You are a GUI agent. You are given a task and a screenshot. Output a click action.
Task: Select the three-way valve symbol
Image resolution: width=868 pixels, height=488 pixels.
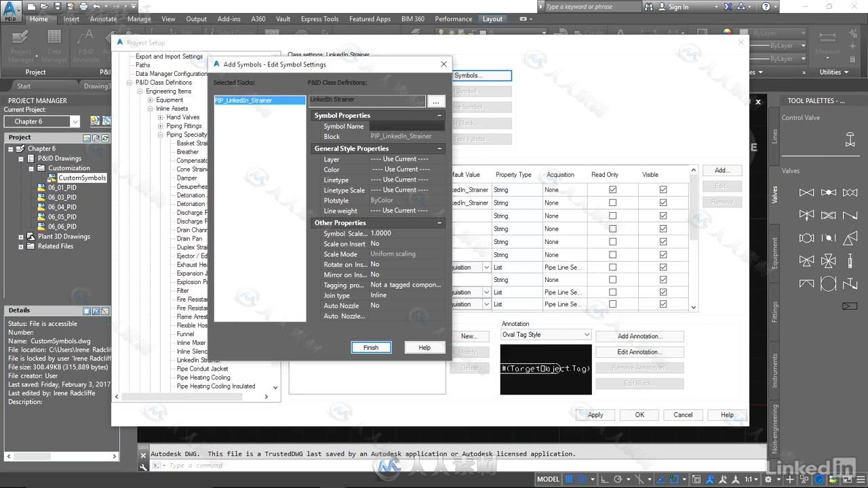click(x=806, y=261)
